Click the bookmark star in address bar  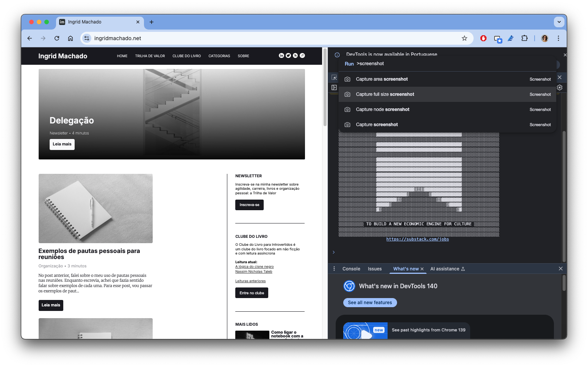pyautogui.click(x=464, y=38)
